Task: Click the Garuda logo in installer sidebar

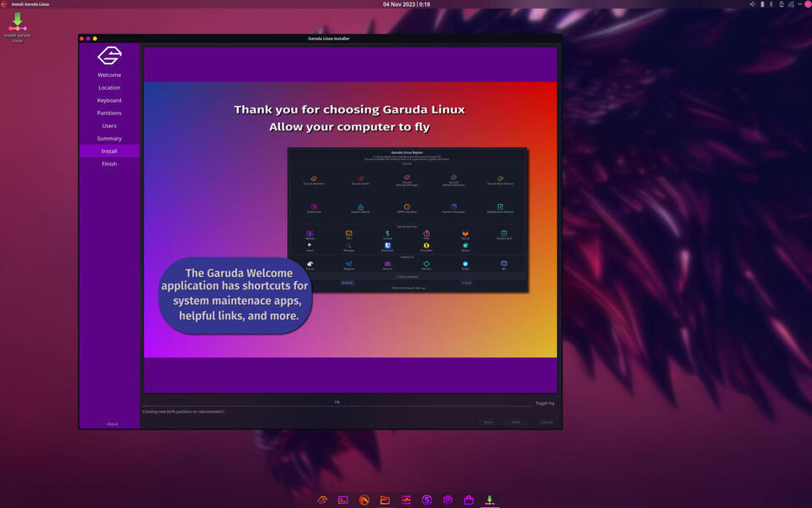Action: [109, 56]
